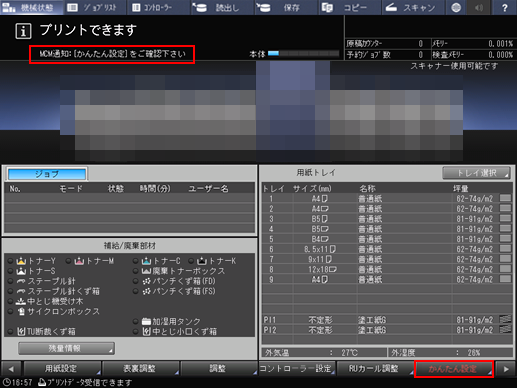Open コントローラー設定 from the bottom bar
Screen dimensions: 517x388
[x=297, y=368]
